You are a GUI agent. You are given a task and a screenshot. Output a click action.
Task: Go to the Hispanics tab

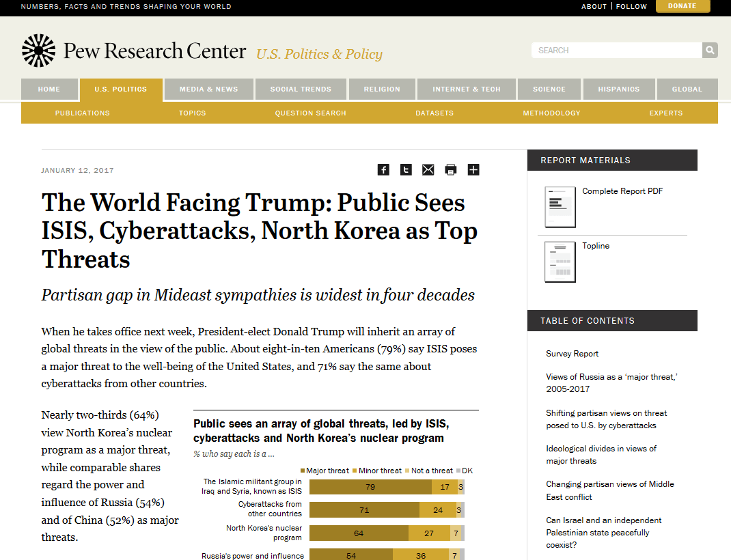tap(618, 89)
